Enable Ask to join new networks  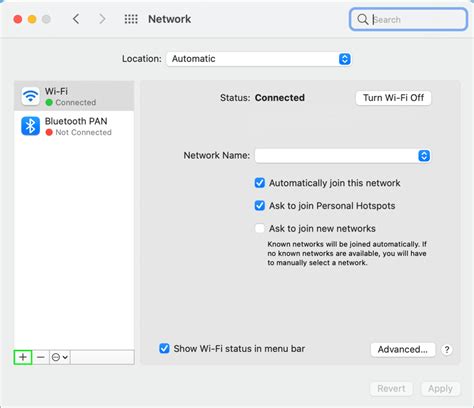click(260, 228)
